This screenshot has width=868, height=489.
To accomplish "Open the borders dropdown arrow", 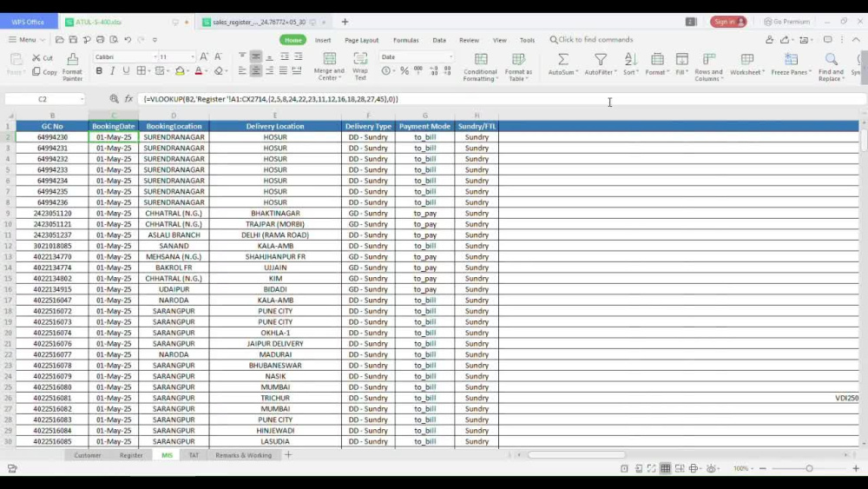I will 150,71.
